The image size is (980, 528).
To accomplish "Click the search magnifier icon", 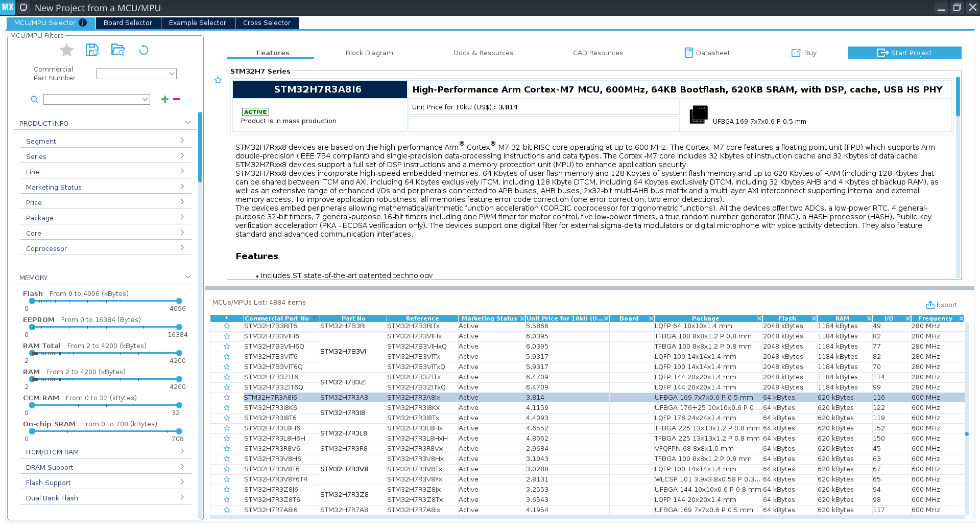I will pyautogui.click(x=34, y=99).
